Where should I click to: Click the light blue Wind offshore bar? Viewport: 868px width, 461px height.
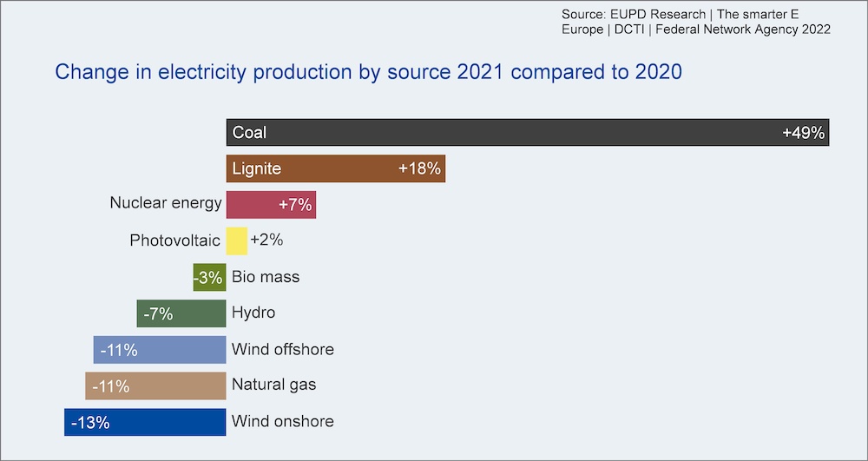click(x=160, y=350)
